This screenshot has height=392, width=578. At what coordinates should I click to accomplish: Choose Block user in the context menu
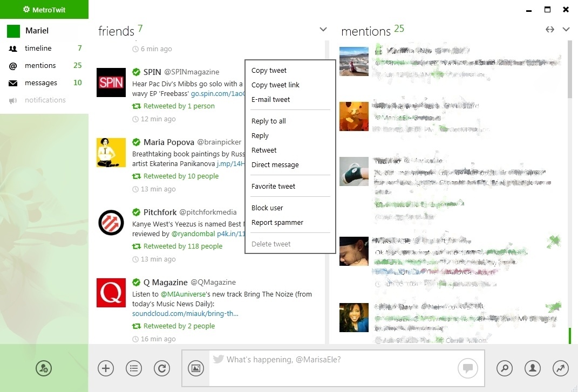click(x=267, y=208)
